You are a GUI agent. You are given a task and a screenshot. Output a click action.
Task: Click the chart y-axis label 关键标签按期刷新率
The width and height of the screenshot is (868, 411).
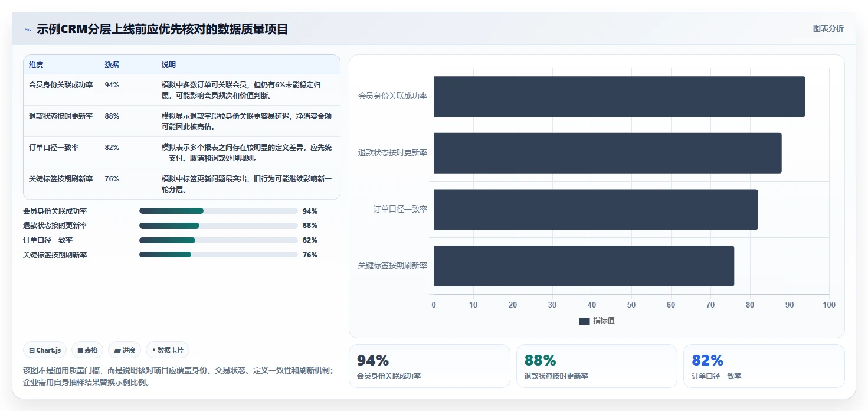[393, 266]
